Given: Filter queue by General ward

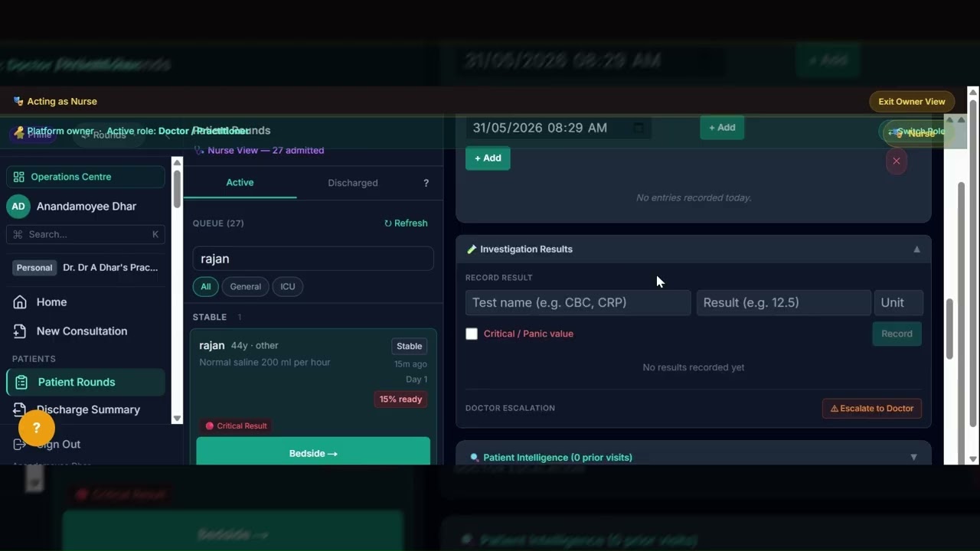Looking at the screenshot, I should coord(246,287).
